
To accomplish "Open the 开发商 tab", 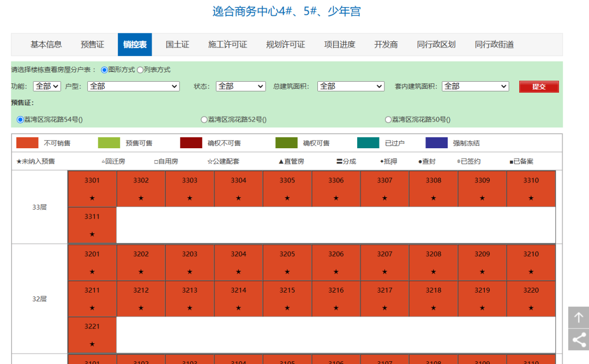I will [x=386, y=45].
